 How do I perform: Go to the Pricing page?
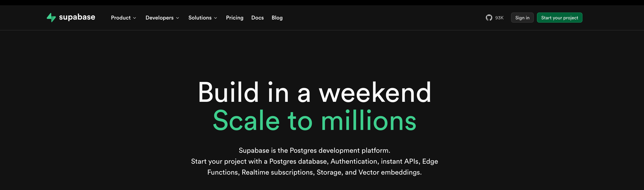click(x=235, y=18)
